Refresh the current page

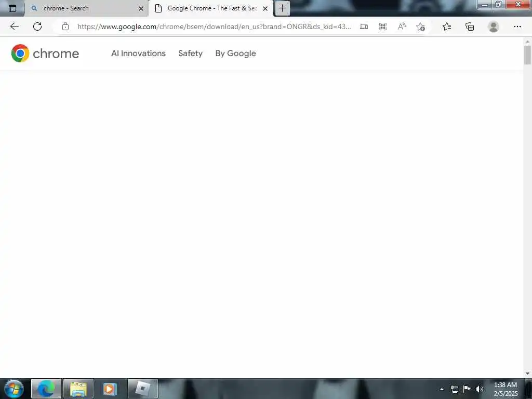[37, 26]
